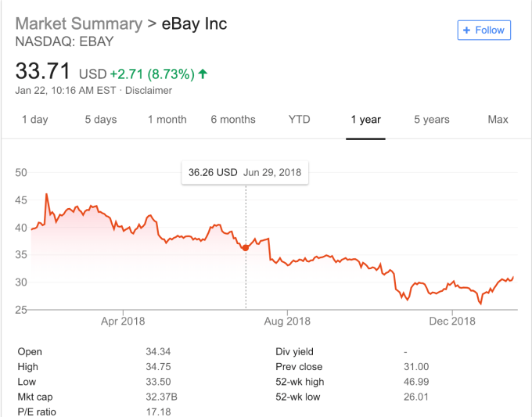Viewport: 532px width, 417px height.
Task: Show the 1 month chart range
Action: pyautogui.click(x=167, y=120)
